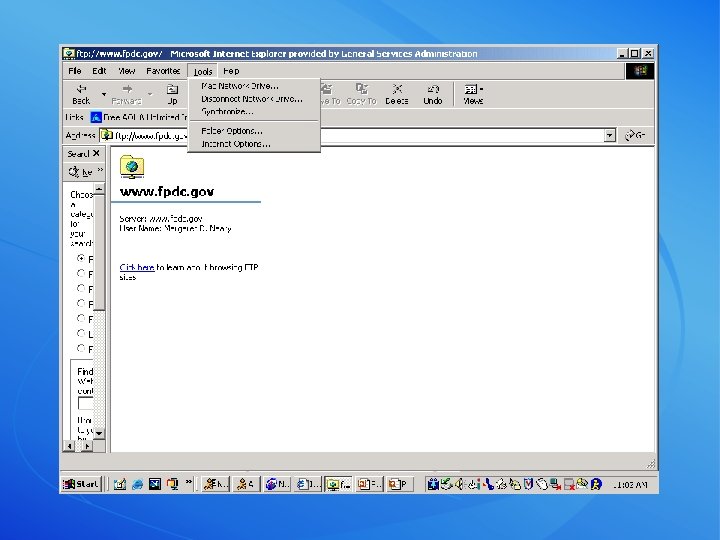The height and width of the screenshot is (540, 720).
Task: Click the search pane scroll right arrow
Action: pos(87,445)
